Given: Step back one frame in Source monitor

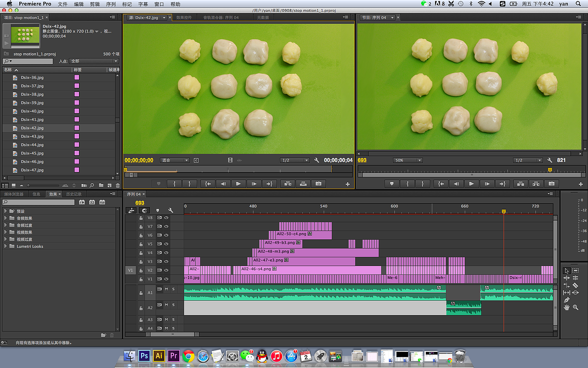Looking at the screenshot, I should (x=223, y=184).
